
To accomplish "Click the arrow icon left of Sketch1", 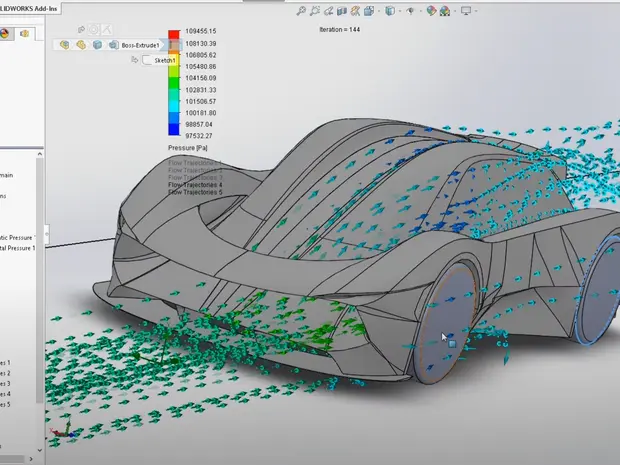I will [x=135, y=60].
